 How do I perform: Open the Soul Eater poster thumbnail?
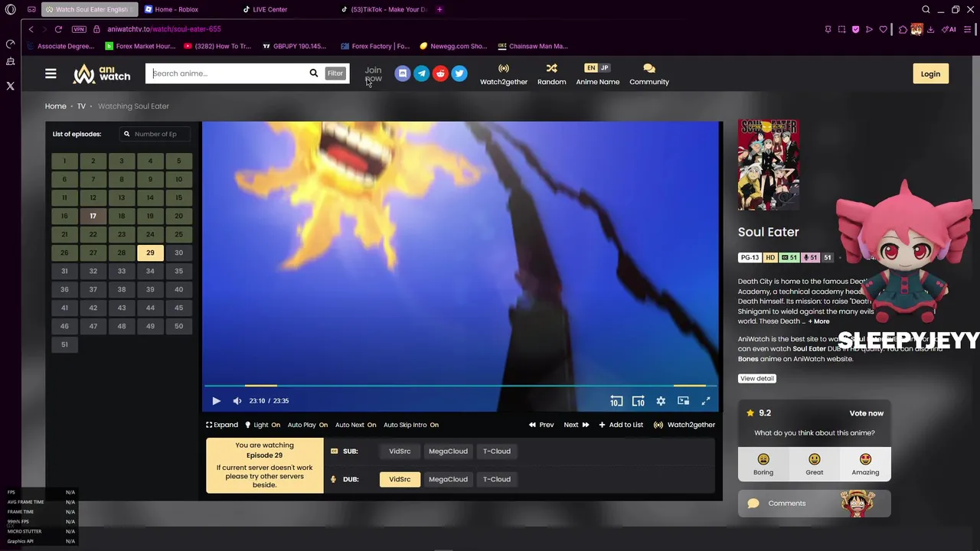(769, 165)
